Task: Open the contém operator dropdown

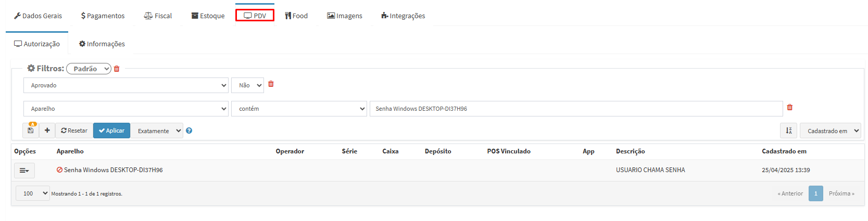Action: (x=299, y=109)
